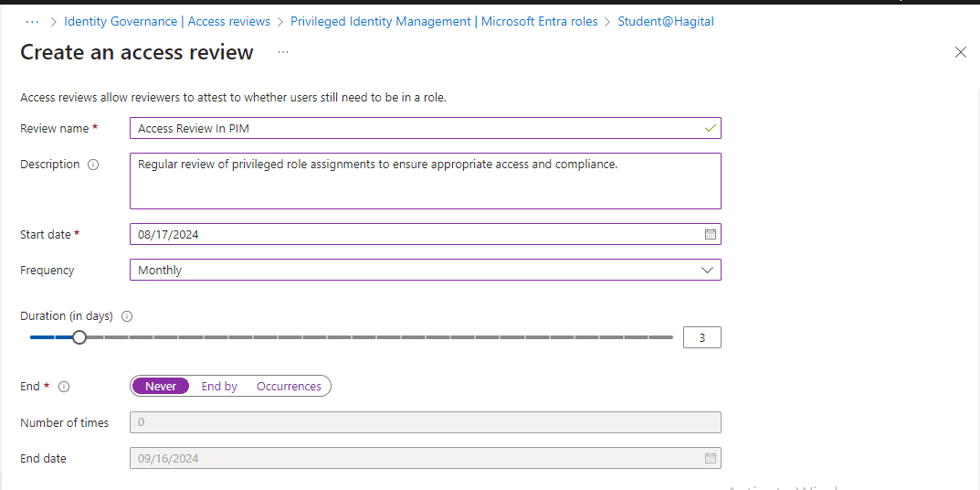Close the Create an access review pane
The height and width of the screenshot is (490, 980).
pyautogui.click(x=960, y=52)
